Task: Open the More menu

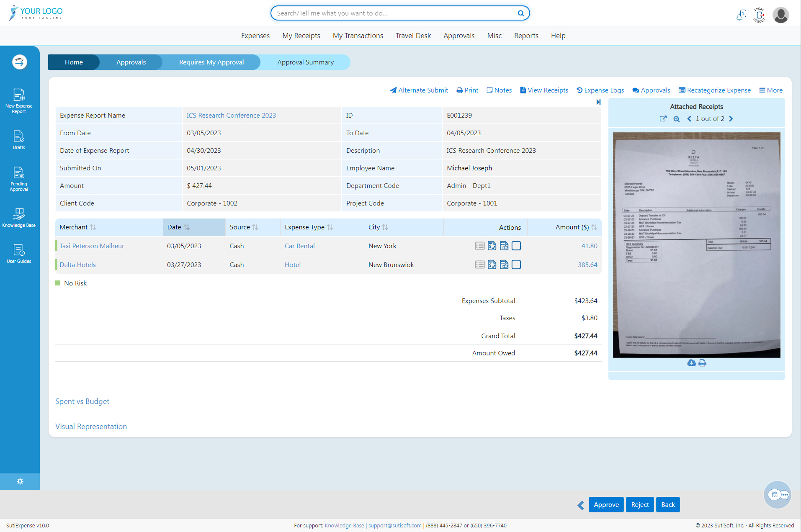Action: coord(771,90)
